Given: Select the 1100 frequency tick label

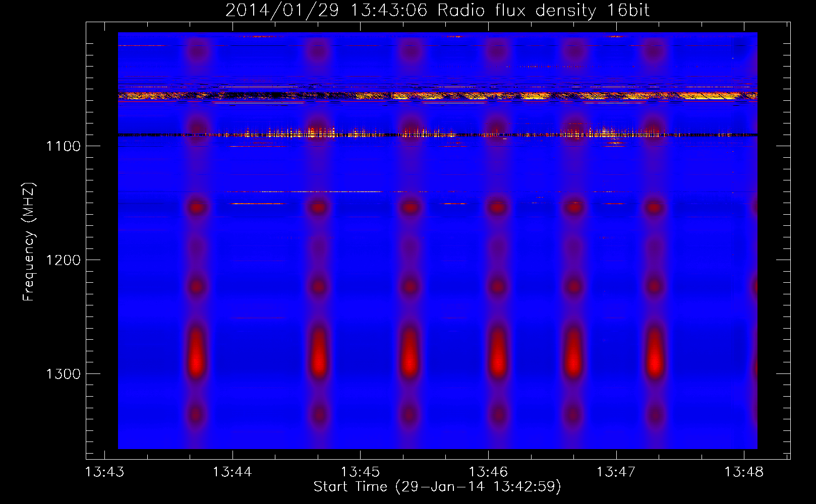Looking at the screenshot, I should 64,146.
